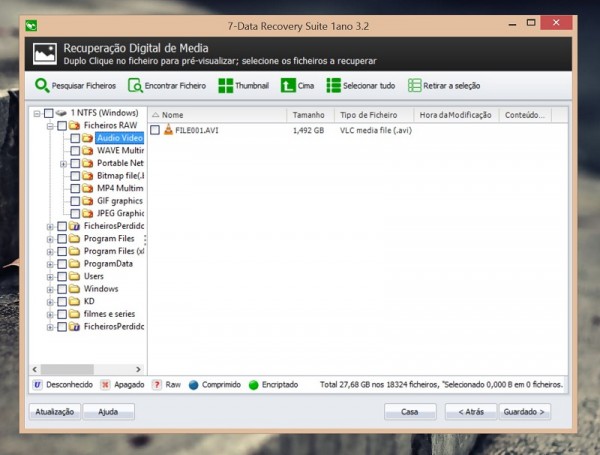
Task: Expand the Program Files node
Action: coord(50,239)
